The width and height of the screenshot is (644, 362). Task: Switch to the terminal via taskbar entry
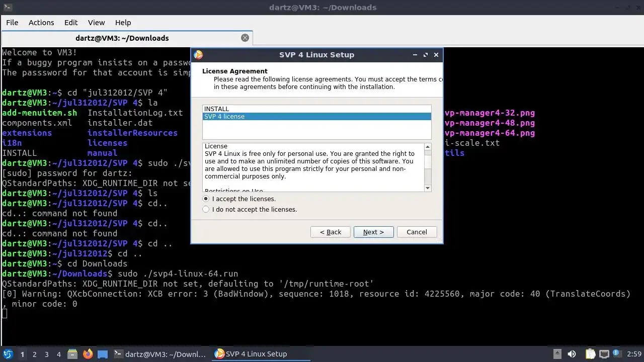(x=160, y=354)
